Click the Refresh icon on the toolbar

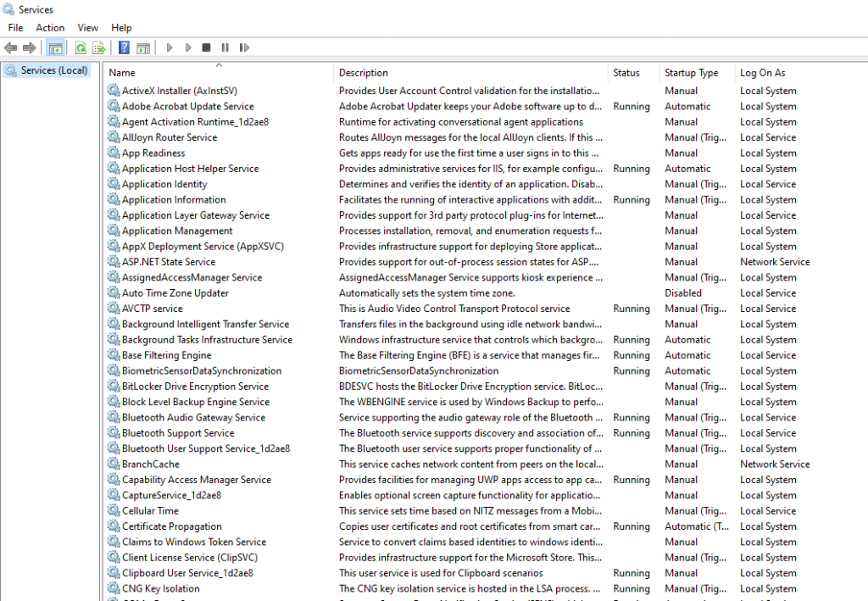[x=80, y=47]
